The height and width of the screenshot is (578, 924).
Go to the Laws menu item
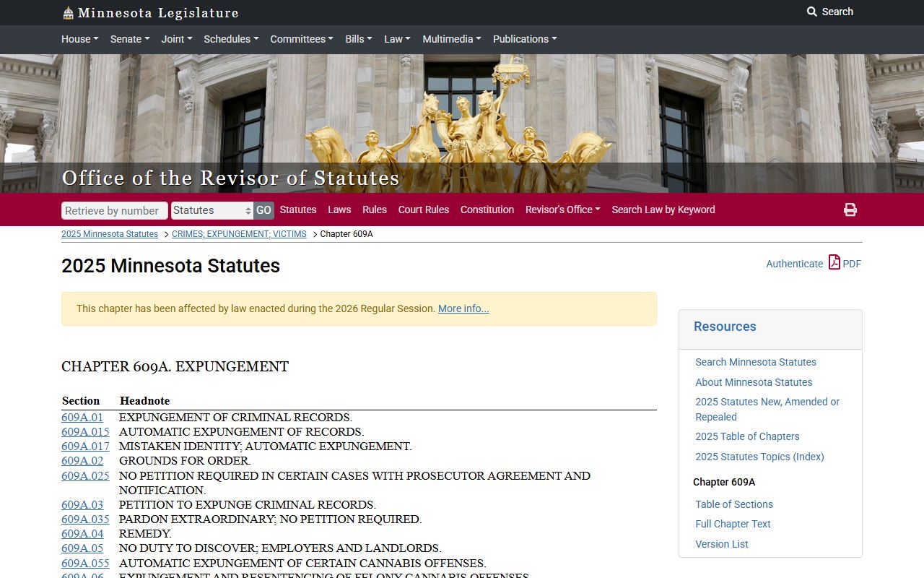(x=339, y=210)
